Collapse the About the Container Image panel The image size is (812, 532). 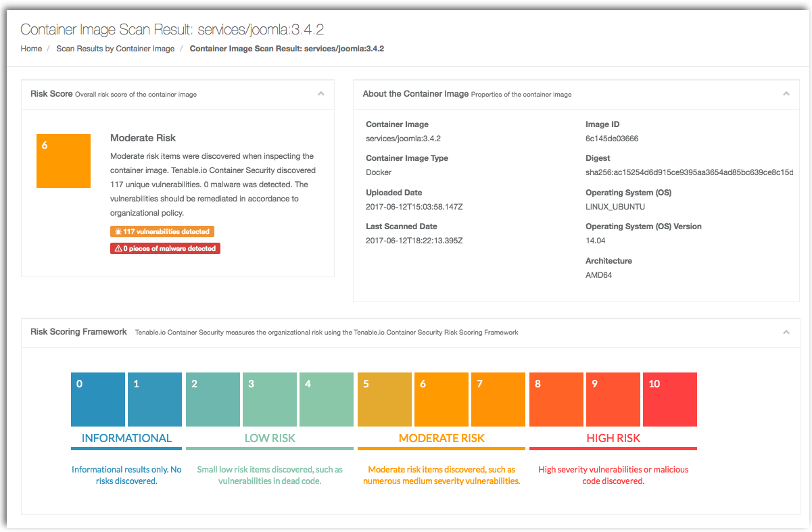(x=786, y=94)
